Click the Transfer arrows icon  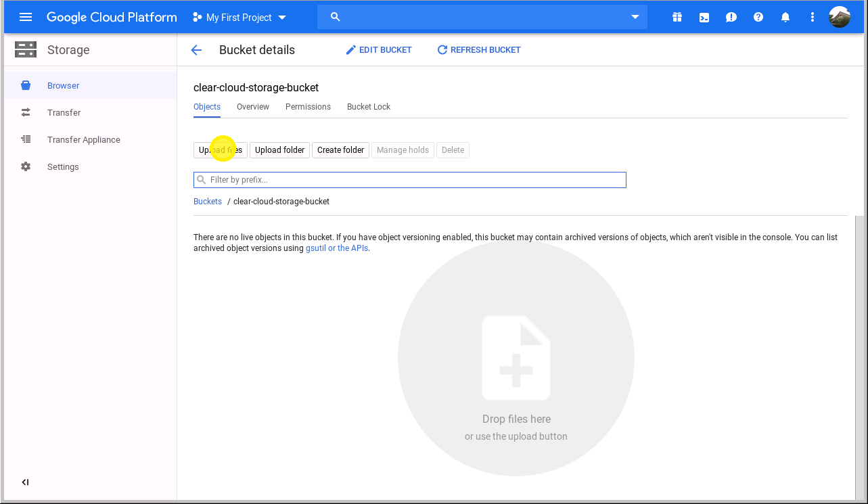click(26, 112)
